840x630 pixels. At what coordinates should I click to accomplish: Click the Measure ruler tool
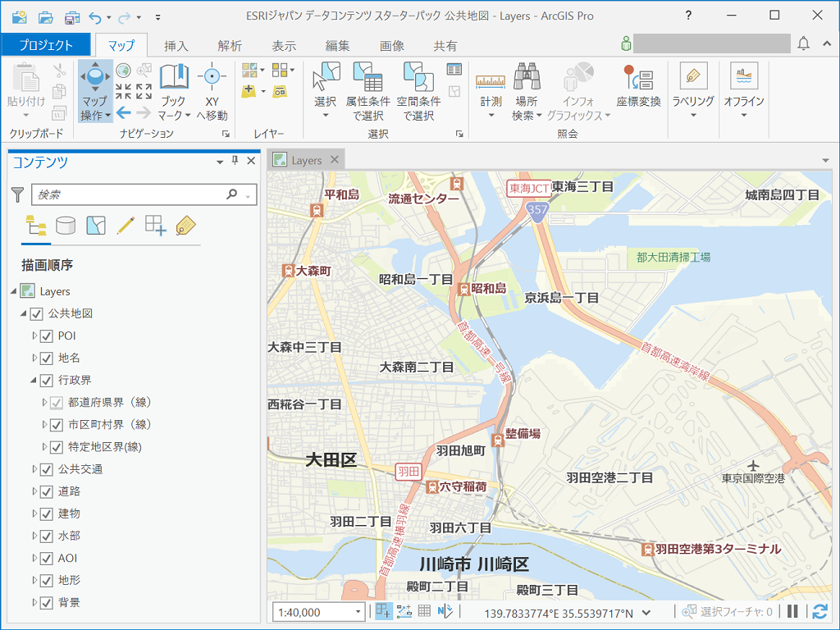(491, 81)
